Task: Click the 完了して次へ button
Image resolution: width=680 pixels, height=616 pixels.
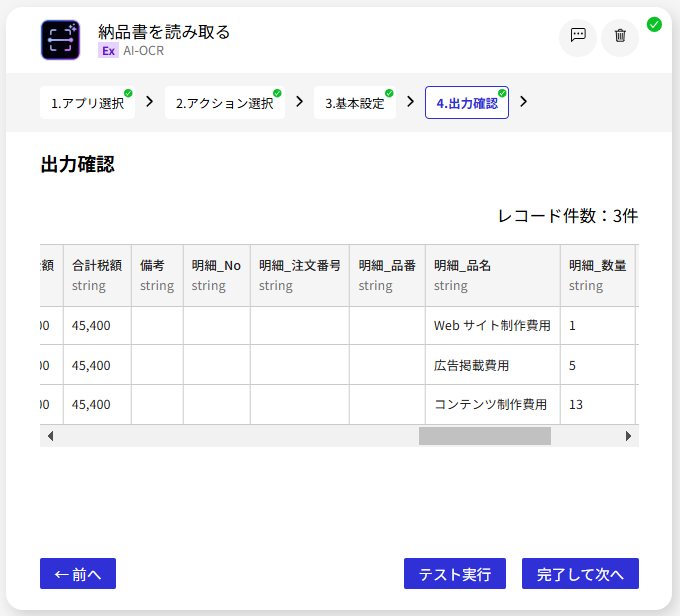Action: [580, 573]
